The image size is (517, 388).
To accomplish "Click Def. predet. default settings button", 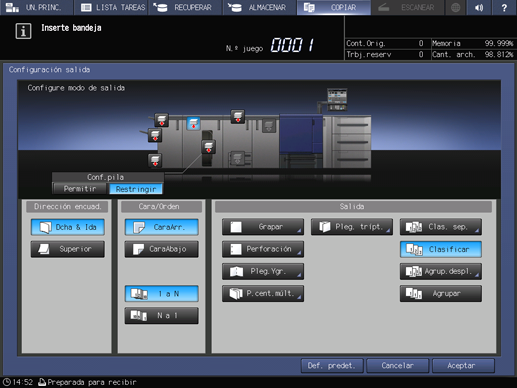I will [x=332, y=366].
